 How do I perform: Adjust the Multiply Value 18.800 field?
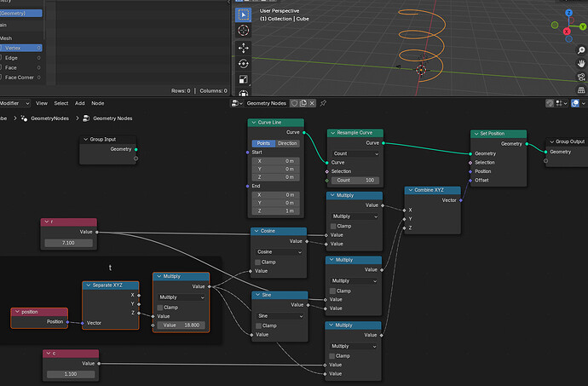[182, 326]
